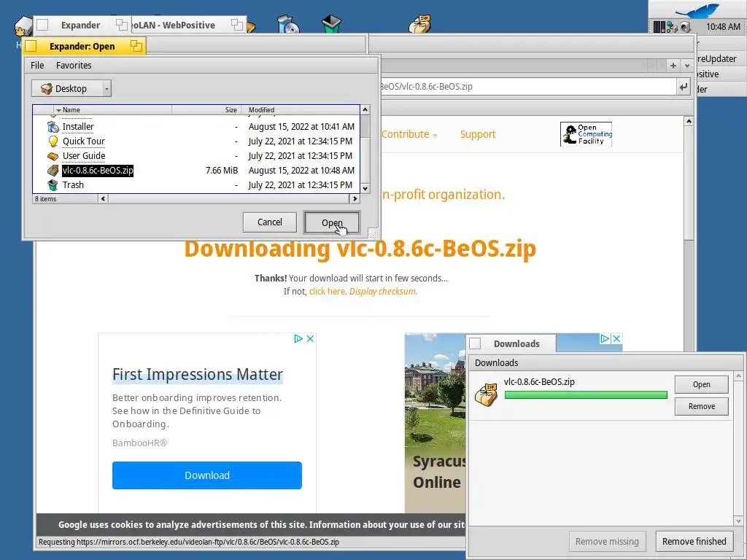Click the 10:48 AM clock

point(723,27)
